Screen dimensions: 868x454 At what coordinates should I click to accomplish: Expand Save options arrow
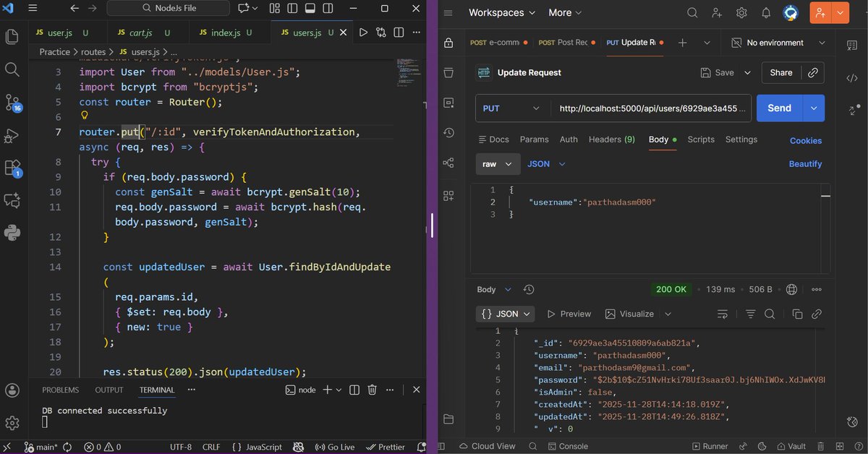(747, 72)
